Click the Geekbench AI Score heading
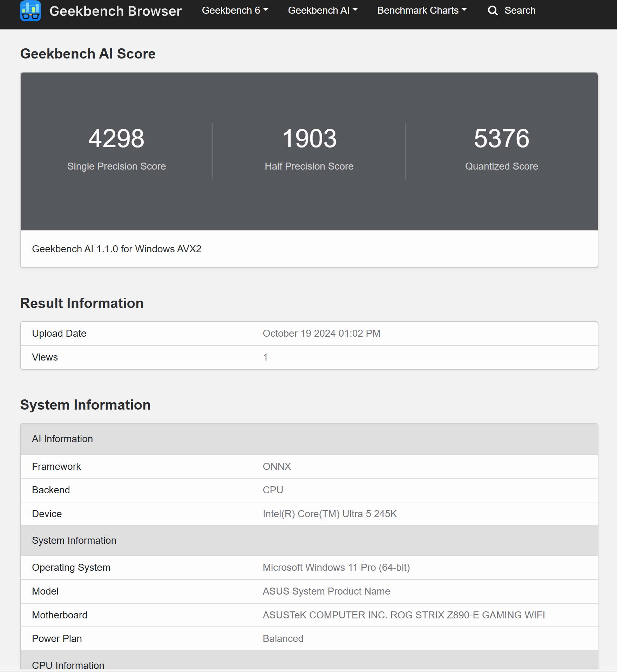Image resolution: width=617 pixels, height=672 pixels. 88,54
